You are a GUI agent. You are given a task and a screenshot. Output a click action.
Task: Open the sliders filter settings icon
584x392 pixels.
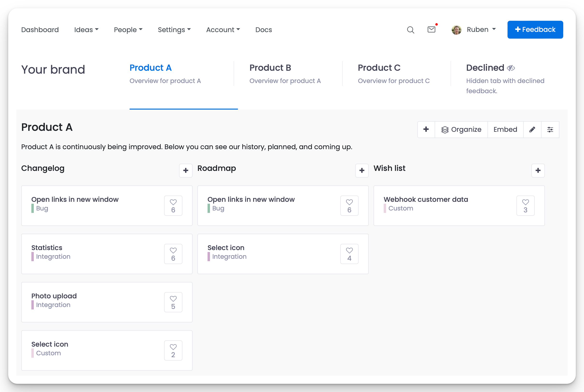click(550, 129)
